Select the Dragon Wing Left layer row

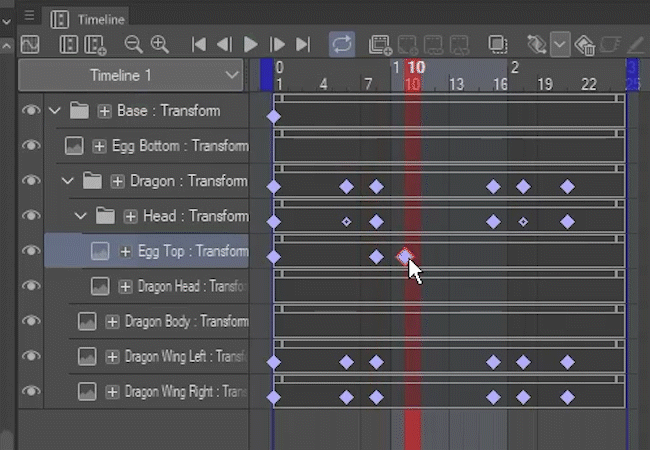(146, 356)
